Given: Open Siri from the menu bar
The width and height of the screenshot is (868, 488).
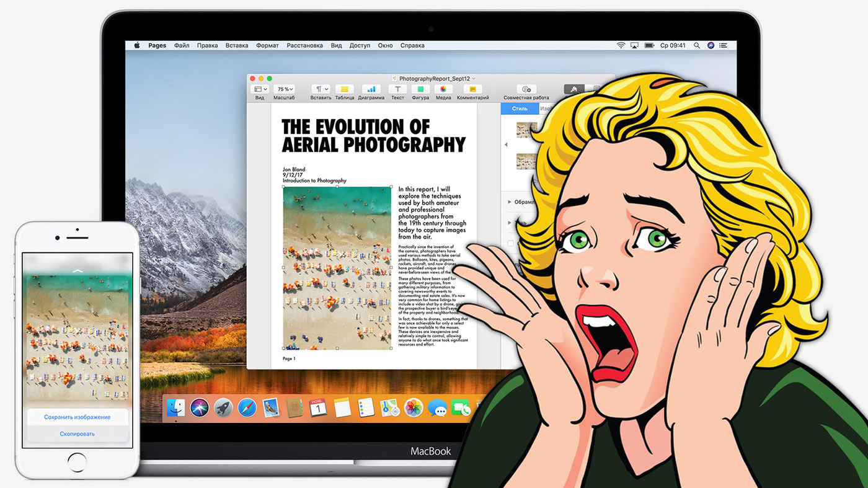Looking at the screenshot, I should (711, 45).
